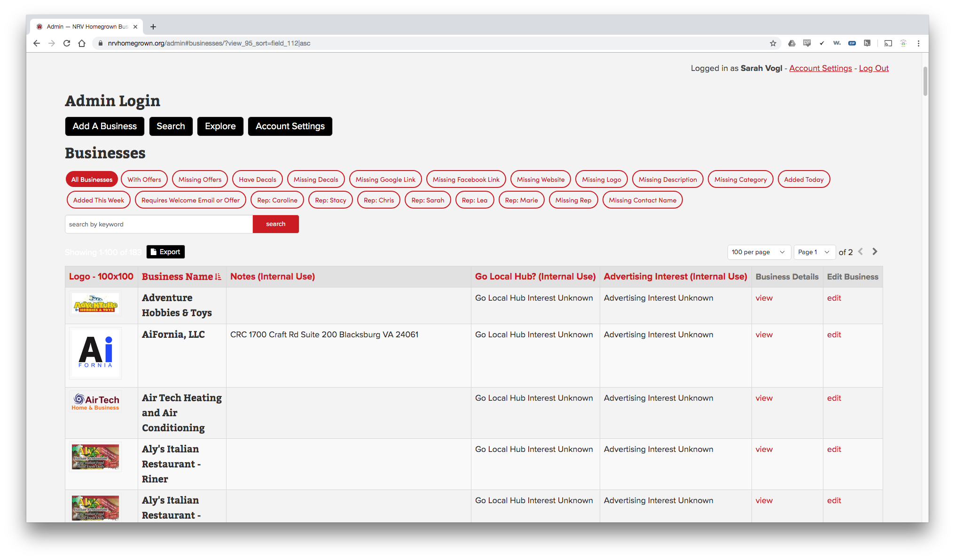Go to the browser home page

click(x=82, y=43)
